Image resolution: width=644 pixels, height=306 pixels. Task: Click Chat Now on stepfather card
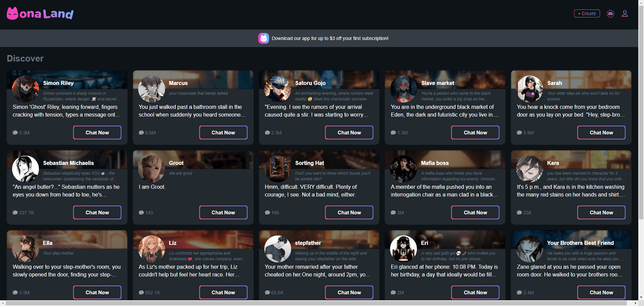click(349, 292)
